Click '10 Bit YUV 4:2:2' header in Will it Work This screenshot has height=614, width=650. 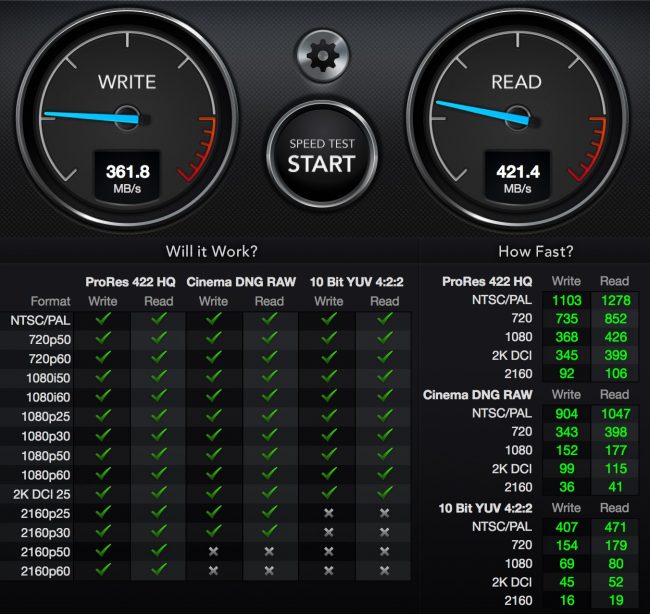[x=357, y=282]
